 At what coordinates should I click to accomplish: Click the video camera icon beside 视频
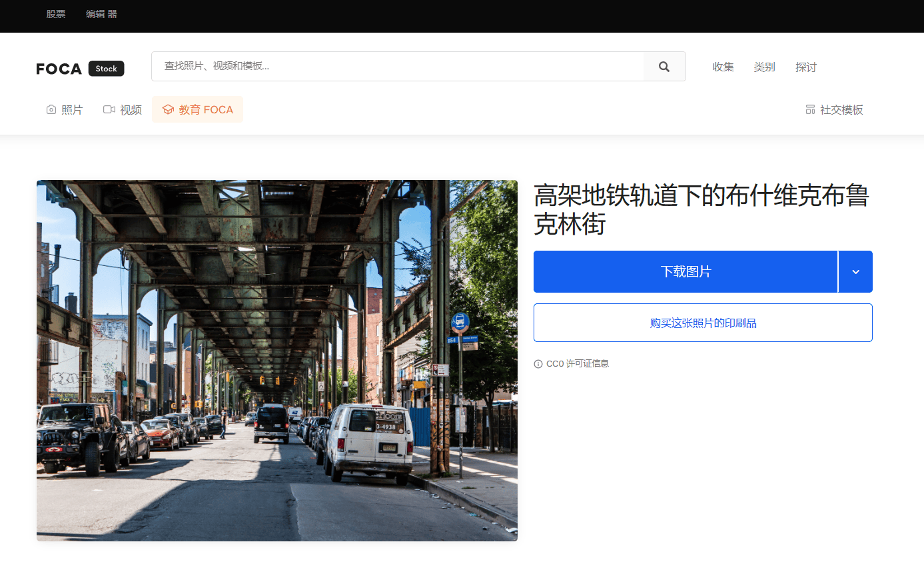[x=109, y=109]
